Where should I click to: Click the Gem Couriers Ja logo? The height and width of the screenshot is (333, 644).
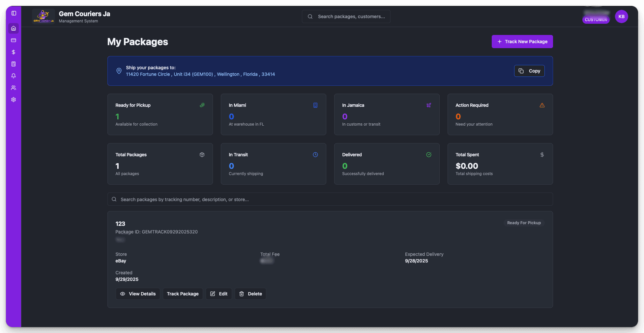(43, 16)
